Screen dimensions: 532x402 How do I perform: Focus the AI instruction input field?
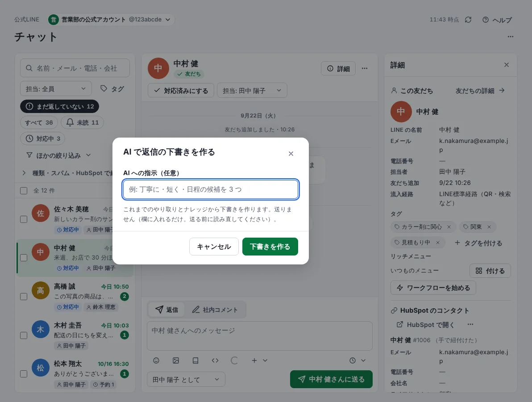[x=210, y=189]
